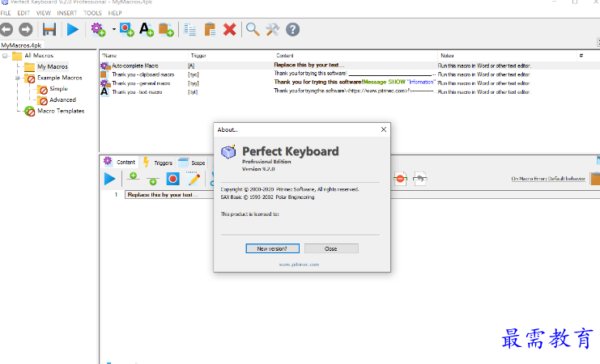The height and width of the screenshot is (364, 600).
Task: Select the Simple folder in the tree
Action: click(x=58, y=89)
